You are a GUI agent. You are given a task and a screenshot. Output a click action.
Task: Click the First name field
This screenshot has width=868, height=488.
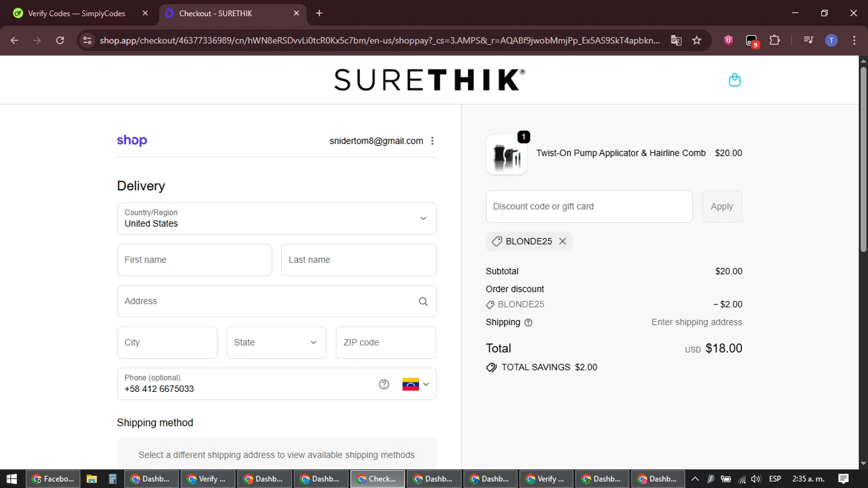pyautogui.click(x=194, y=260)
